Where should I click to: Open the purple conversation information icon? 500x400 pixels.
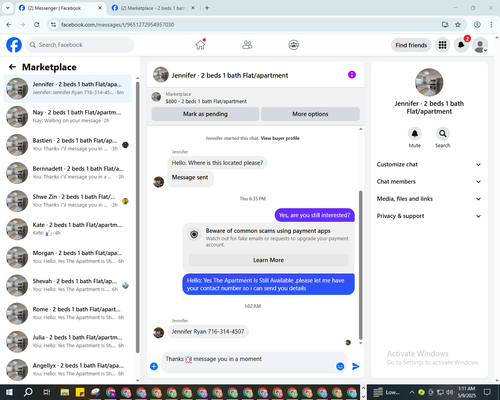(352, 75)
